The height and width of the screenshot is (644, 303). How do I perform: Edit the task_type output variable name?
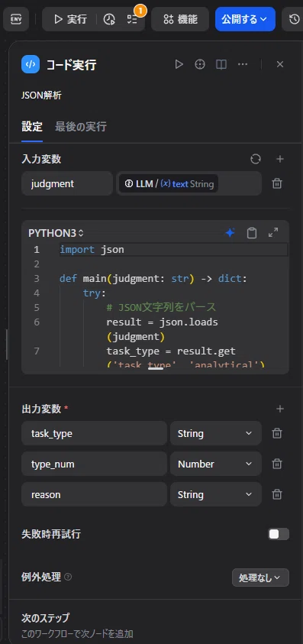tap(94, 433)
